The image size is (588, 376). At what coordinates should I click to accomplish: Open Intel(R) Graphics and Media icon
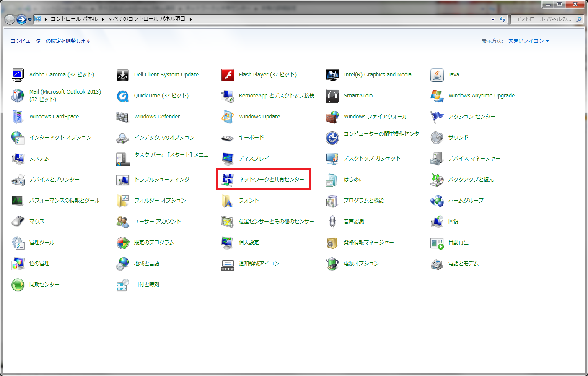[332, 75]
